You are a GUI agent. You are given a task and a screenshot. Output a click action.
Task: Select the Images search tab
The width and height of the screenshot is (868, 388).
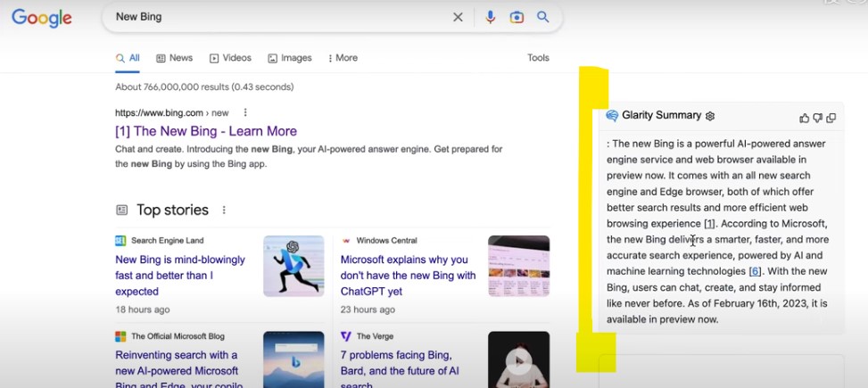290,58
